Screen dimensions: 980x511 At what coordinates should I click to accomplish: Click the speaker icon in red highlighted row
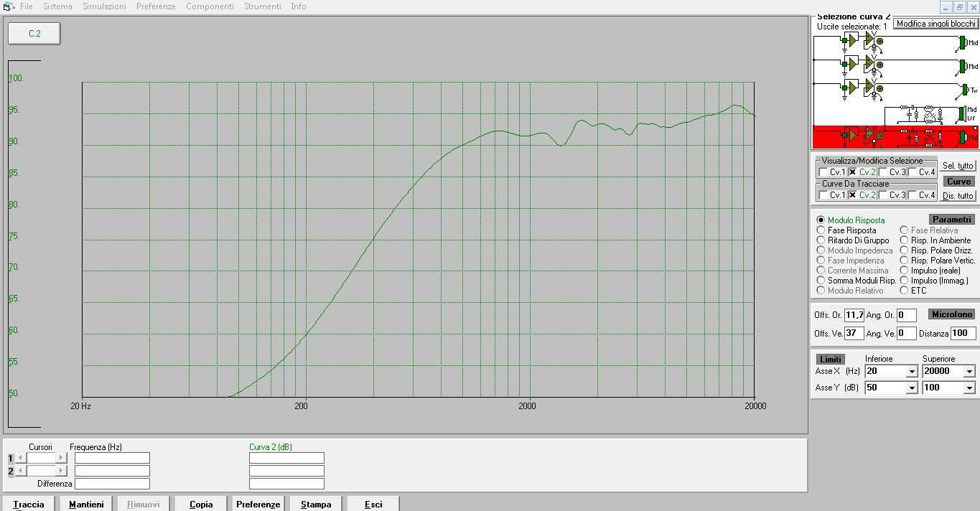tap(963, 137)
